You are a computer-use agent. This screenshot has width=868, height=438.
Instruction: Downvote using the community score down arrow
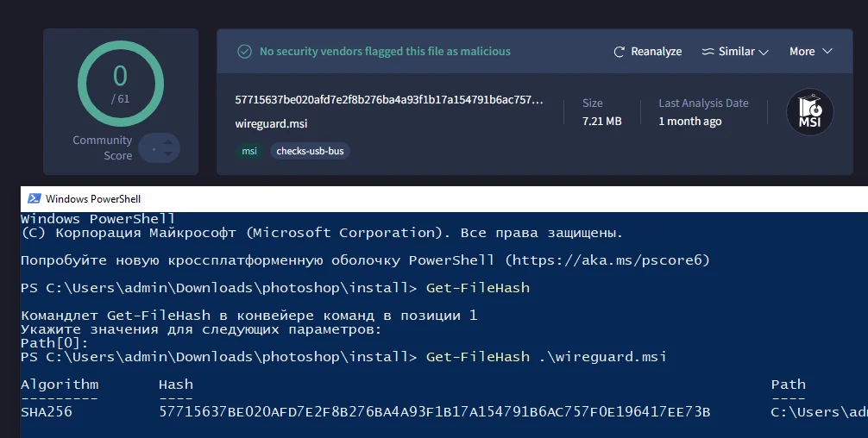tap(168, 154)
